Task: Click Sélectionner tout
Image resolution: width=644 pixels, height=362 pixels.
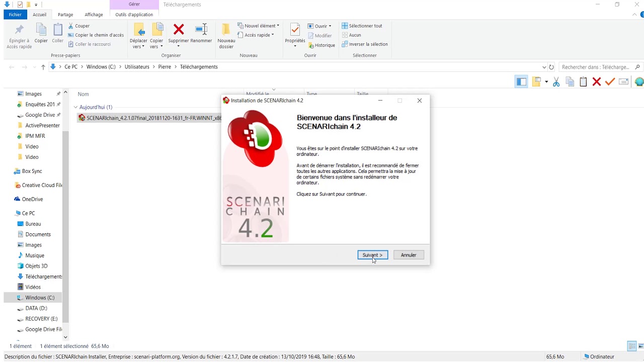Action: (x=362, y=26)
